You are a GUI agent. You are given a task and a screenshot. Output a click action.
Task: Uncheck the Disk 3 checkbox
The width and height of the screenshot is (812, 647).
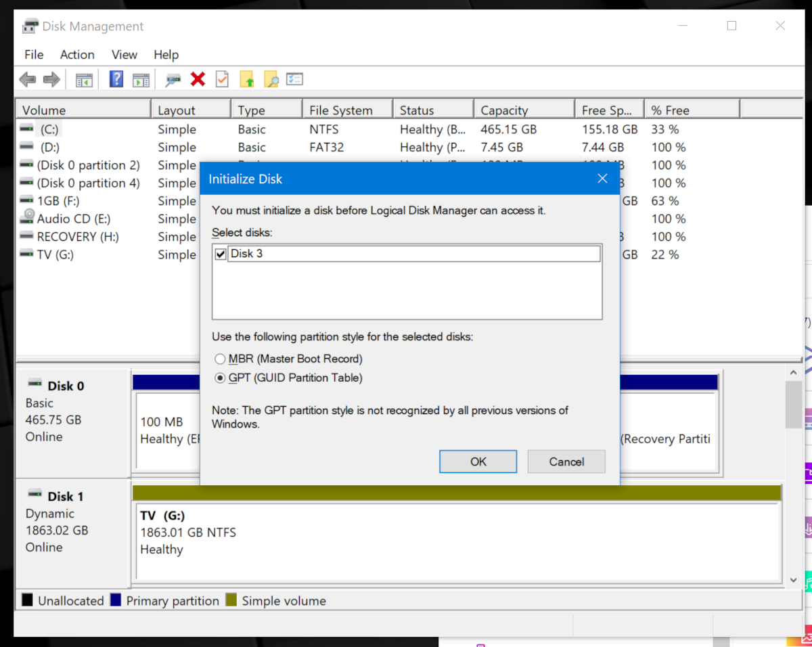pos(220,254)
